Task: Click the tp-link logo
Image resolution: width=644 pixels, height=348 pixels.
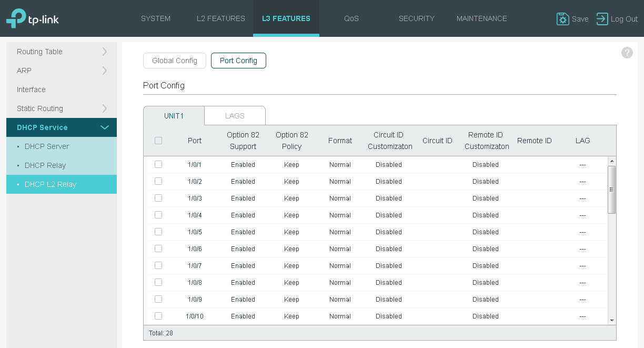Action: [x=33, y=18]
